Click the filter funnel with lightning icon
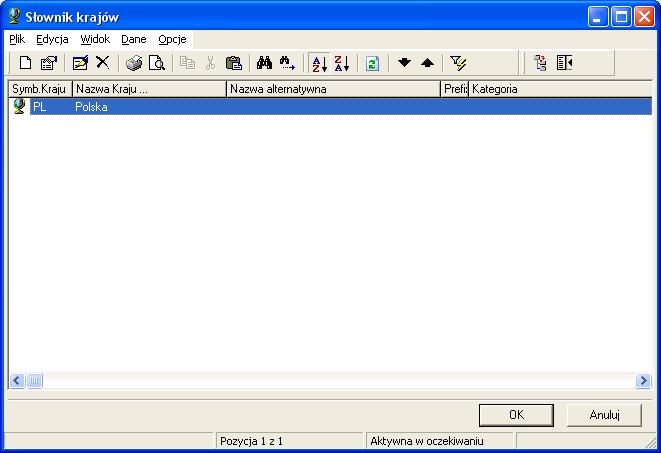This screenshot has height=453, width=661. coord(458,63)
